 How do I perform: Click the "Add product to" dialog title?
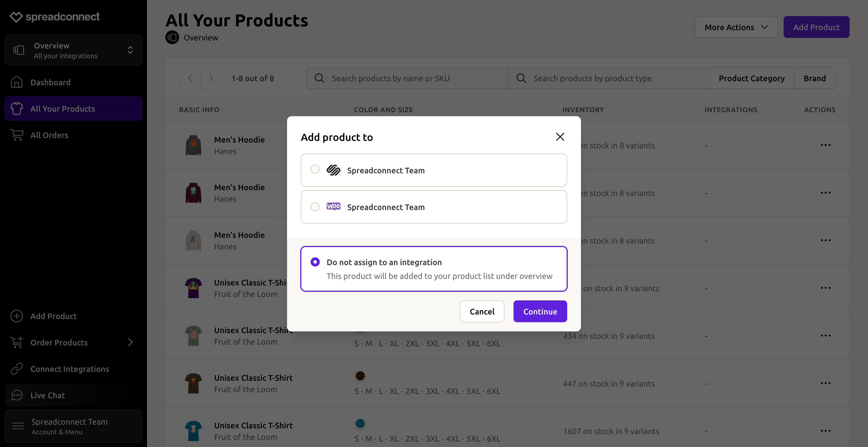click(x=337, y=137)
